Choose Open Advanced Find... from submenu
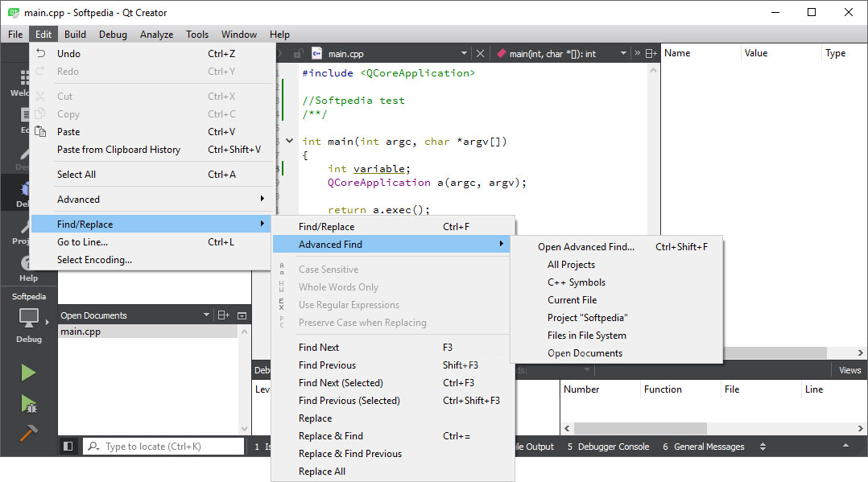Image resolution: width=868 pixels, height=482 pixels. point(585,247)
